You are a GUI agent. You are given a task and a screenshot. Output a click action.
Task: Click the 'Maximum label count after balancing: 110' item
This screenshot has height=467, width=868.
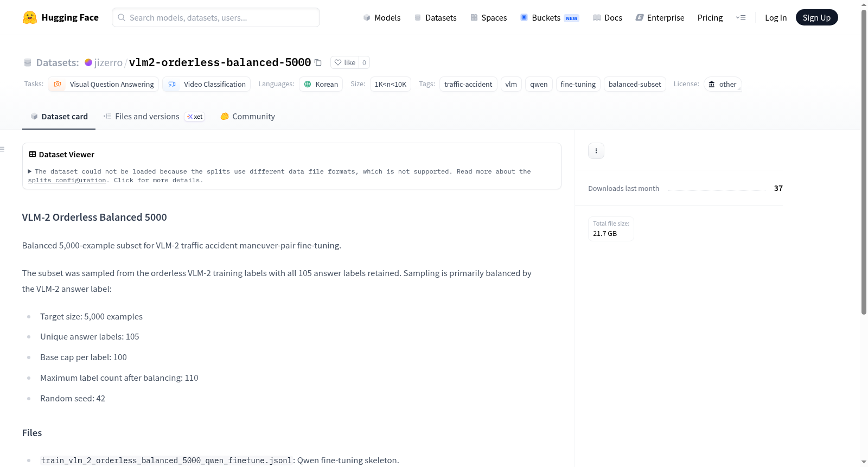click(119, 378)
